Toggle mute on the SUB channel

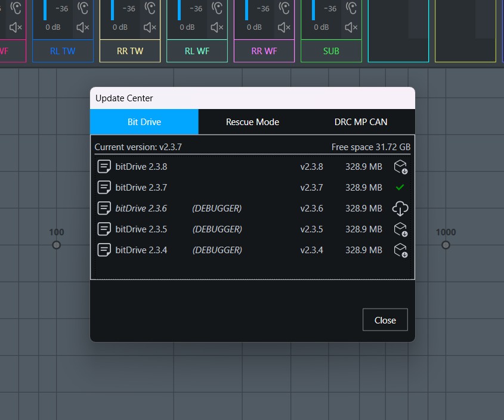[351, 27]
